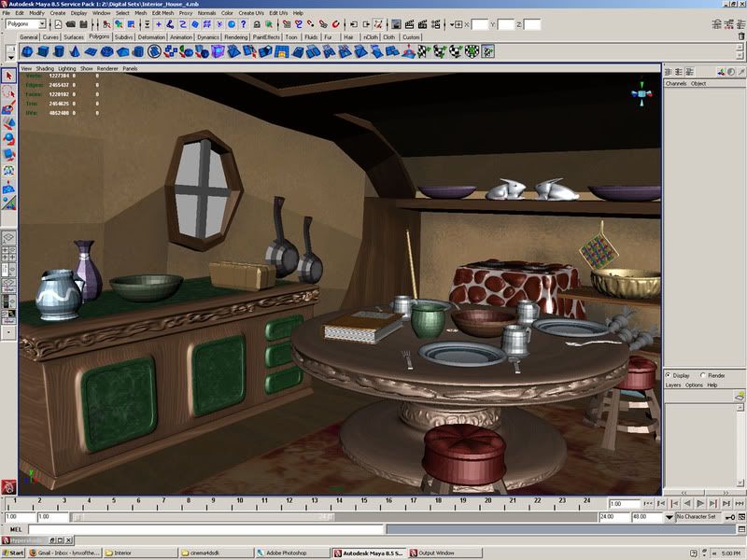Click the auto keyframe key icon
Viewport: 747px width, 560px height.
click(729, 517)
